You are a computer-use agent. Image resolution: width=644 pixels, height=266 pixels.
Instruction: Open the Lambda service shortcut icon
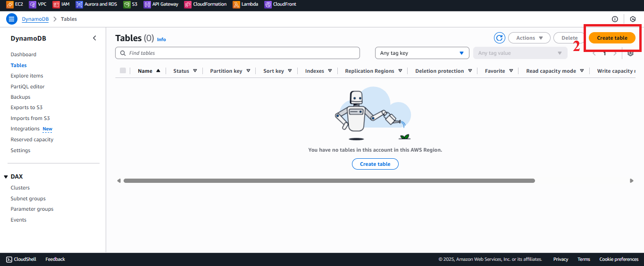(236, 4)
